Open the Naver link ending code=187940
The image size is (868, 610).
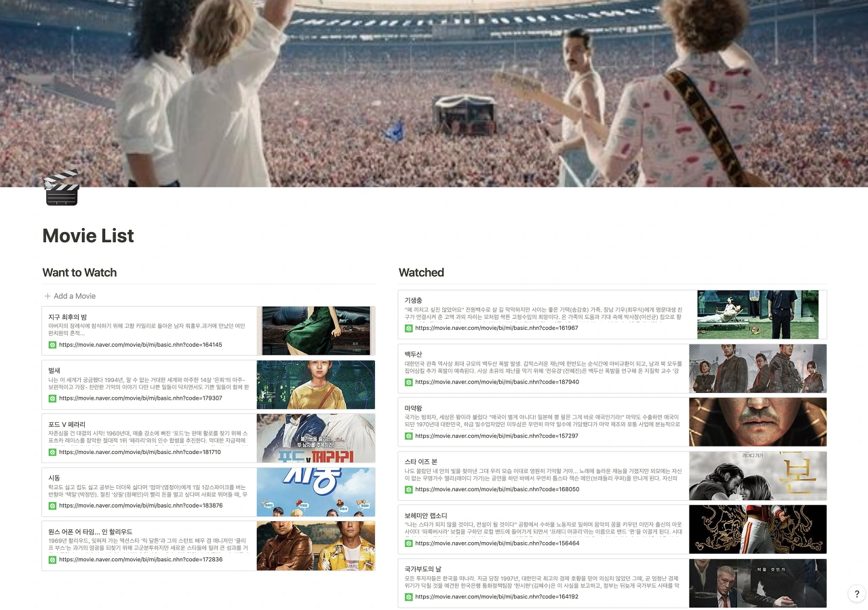point(496,382)
